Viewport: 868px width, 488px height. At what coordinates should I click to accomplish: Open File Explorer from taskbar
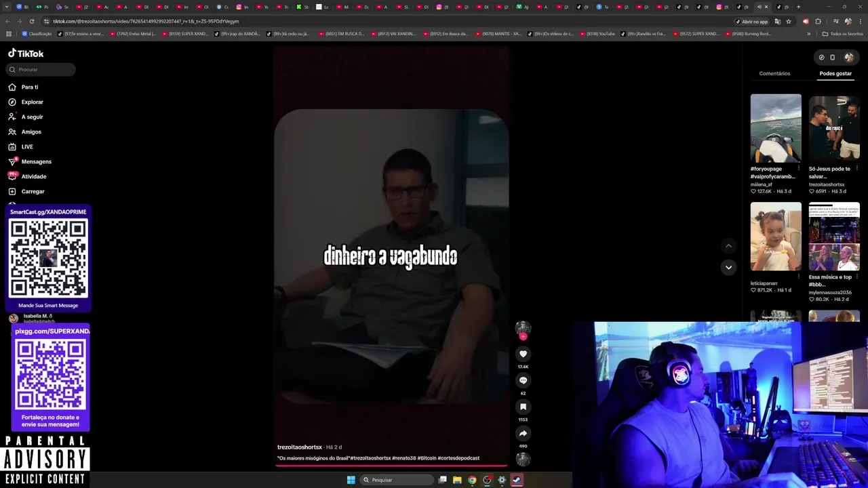[x=457, y=480]
